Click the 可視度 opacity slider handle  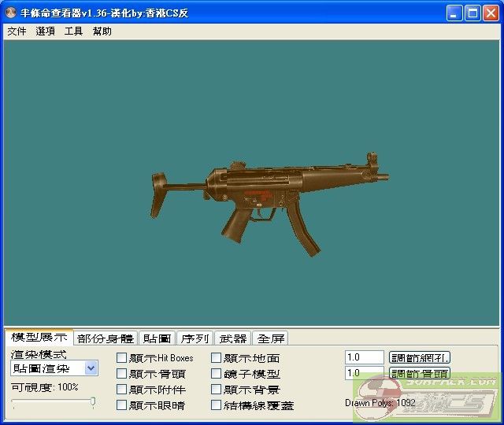click(93, 402)
